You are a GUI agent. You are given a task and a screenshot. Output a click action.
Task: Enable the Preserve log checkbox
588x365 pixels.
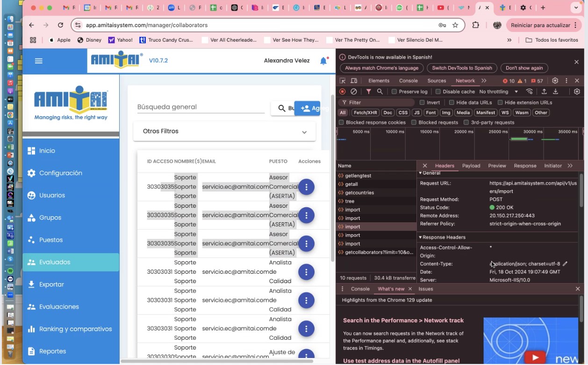(394, 92)
